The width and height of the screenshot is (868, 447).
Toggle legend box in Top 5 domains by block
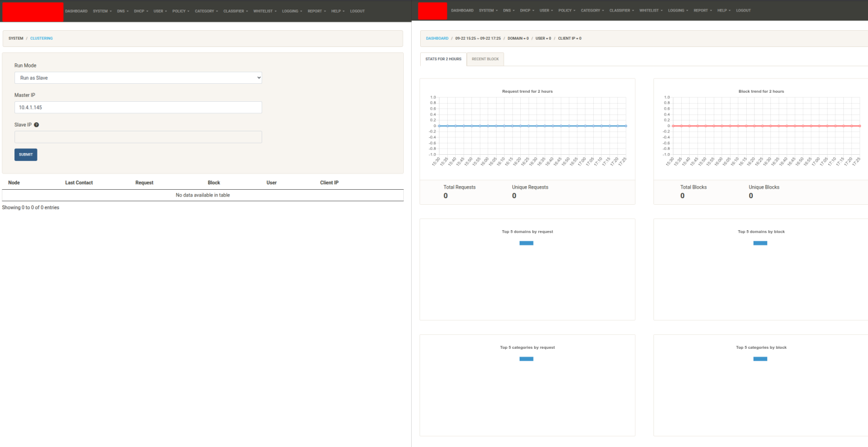pyautogui.click(x=760, y=243)
